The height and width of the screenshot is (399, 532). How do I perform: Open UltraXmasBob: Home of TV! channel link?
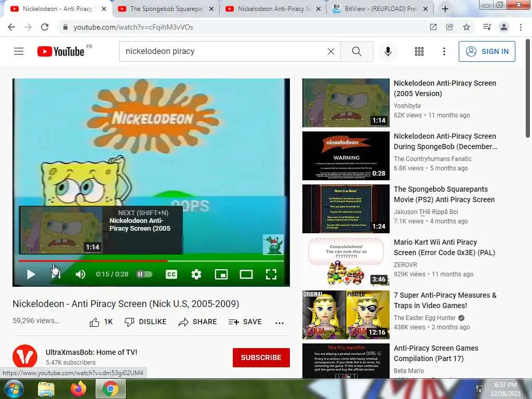click(91, 352)
